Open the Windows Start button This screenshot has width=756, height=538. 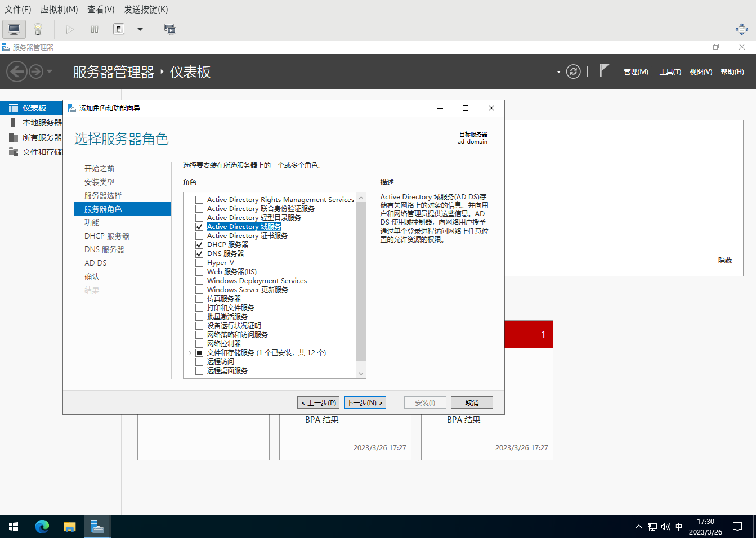click(14, 527)
